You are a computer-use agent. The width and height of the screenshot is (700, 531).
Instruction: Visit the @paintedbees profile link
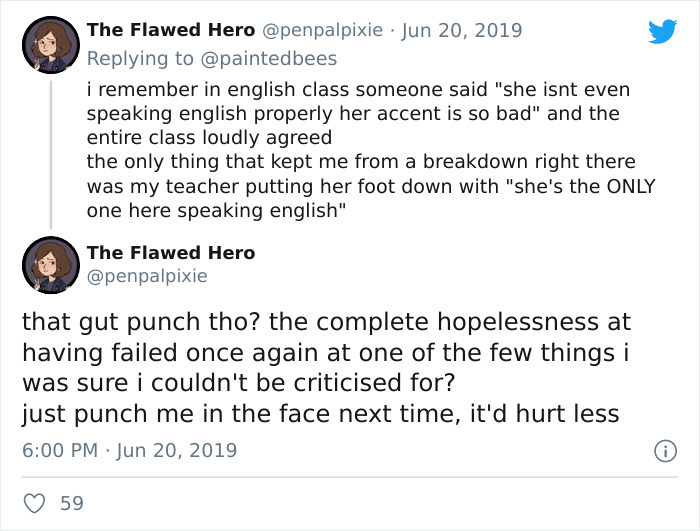tap(275, 58)
